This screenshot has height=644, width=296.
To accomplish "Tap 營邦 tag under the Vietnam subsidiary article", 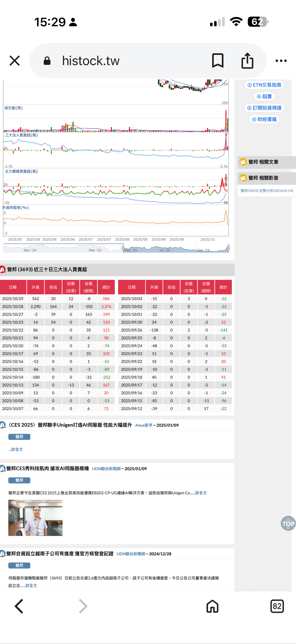I will pos(19,565).
